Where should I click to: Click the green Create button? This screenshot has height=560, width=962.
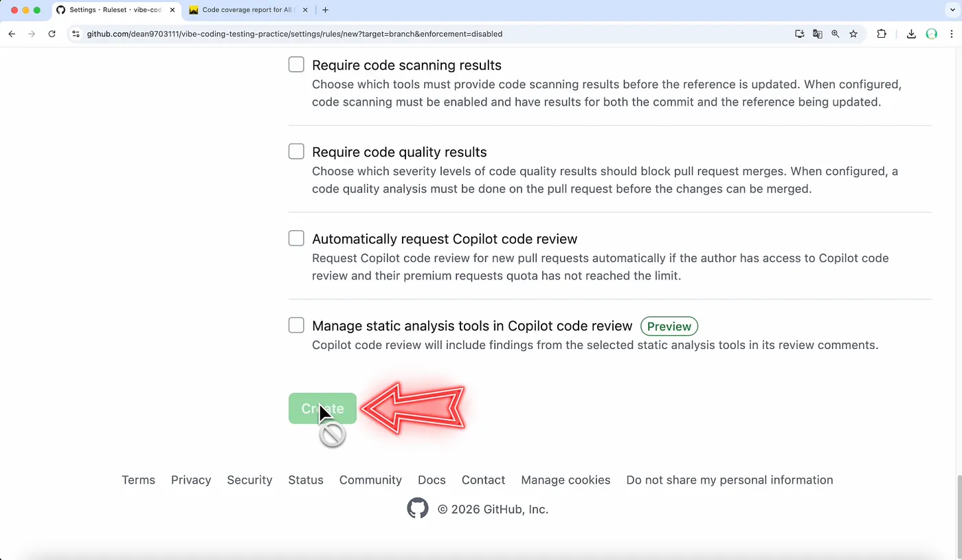click(x=322, y=408)
